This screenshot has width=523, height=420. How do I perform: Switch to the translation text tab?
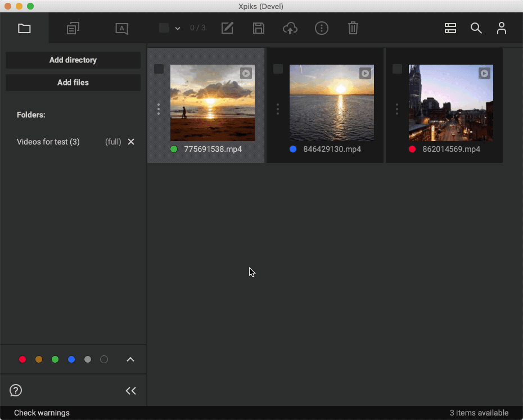[x=122, y=28]
